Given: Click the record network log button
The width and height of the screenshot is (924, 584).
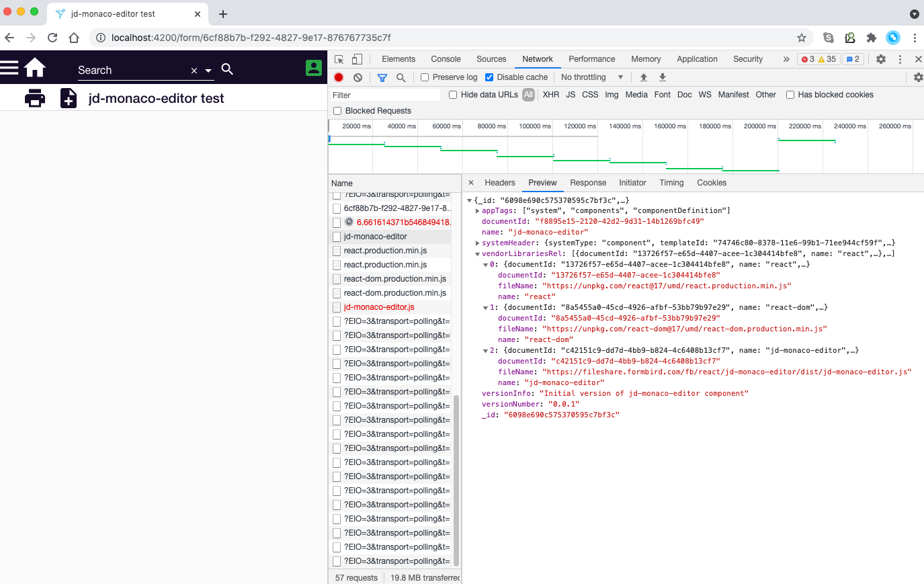Looking at the screenshot, I should [339, 77].
